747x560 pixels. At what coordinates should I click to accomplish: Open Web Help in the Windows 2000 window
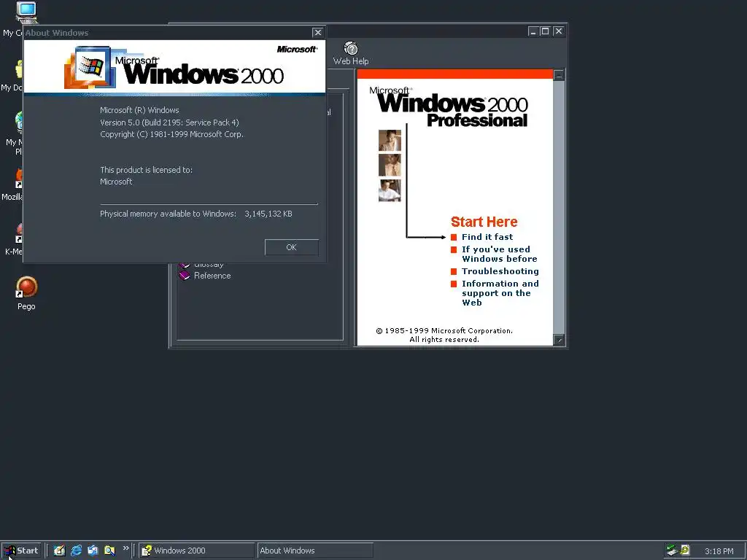tap(351, 53)
